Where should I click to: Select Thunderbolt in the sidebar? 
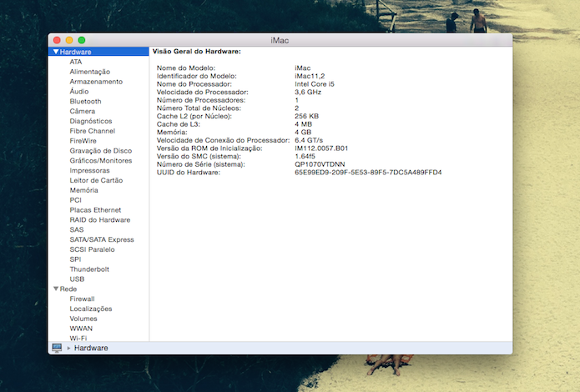coord(89,269)
